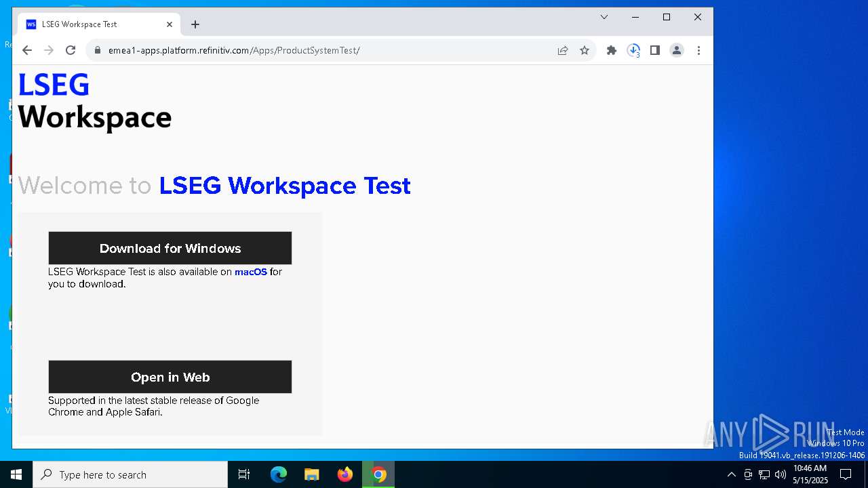Click the forward navigation arrow
This screenshot has width=868, height=488.
click(49, 50)
